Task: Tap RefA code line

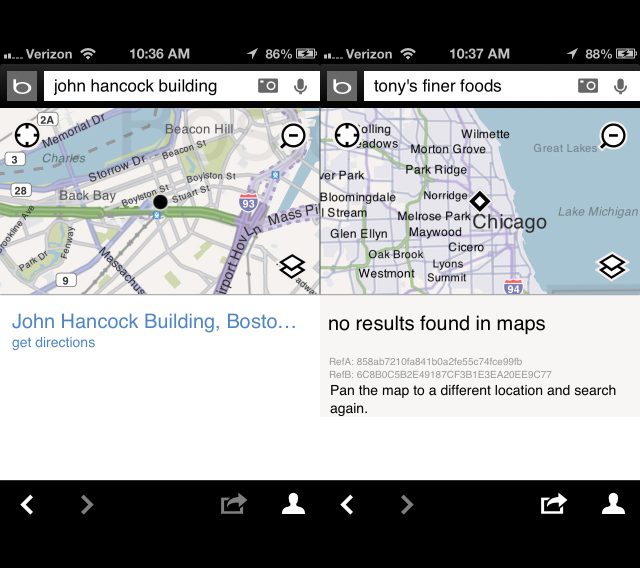Action: pos(426,362)
